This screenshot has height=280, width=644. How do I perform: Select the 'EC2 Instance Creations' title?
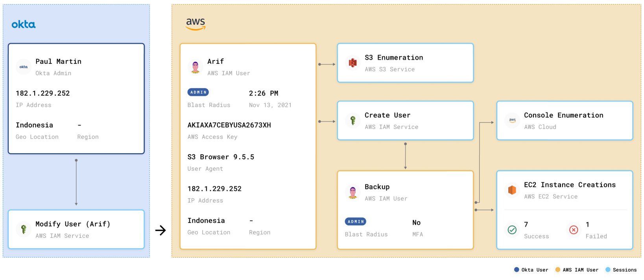coord(570,185)
